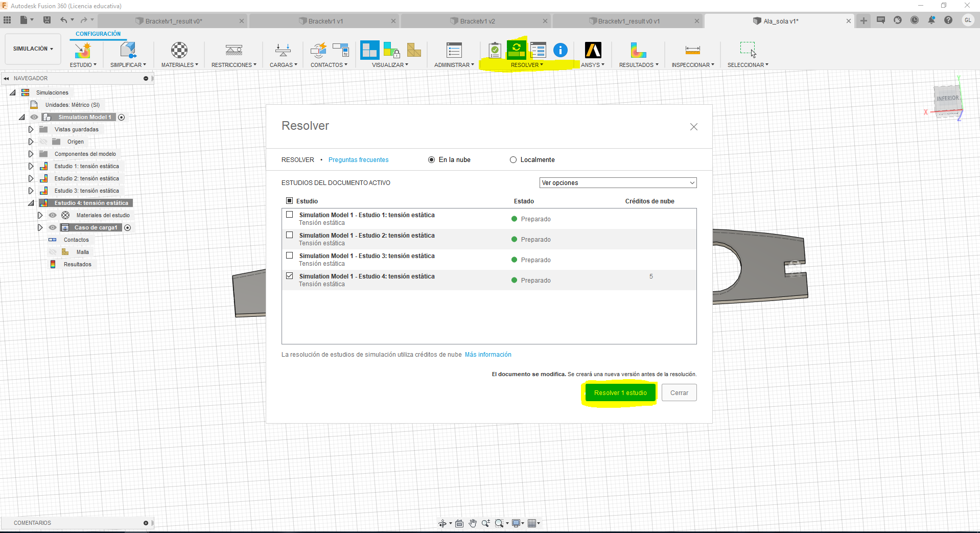This screenshot has width=980, height=533.
Task: Open the SIMULACIÓN workspace dropdown
Action: [x=33, y=49]
